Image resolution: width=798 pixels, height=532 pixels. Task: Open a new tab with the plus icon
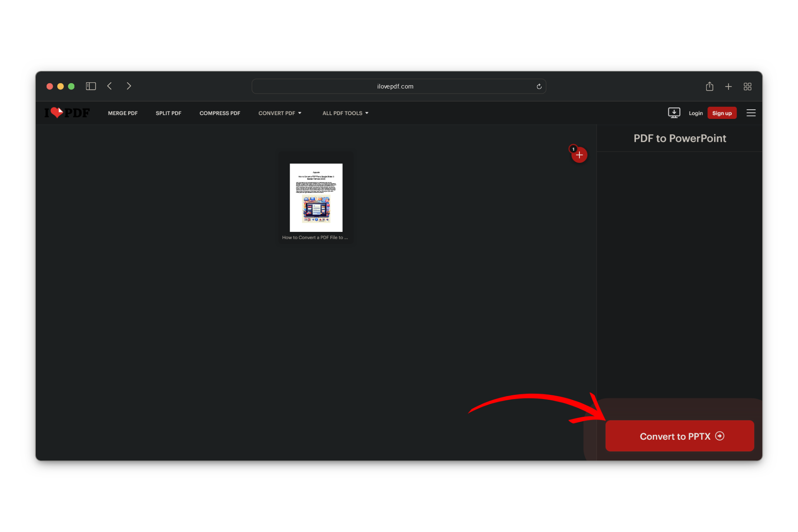(728, 86)
